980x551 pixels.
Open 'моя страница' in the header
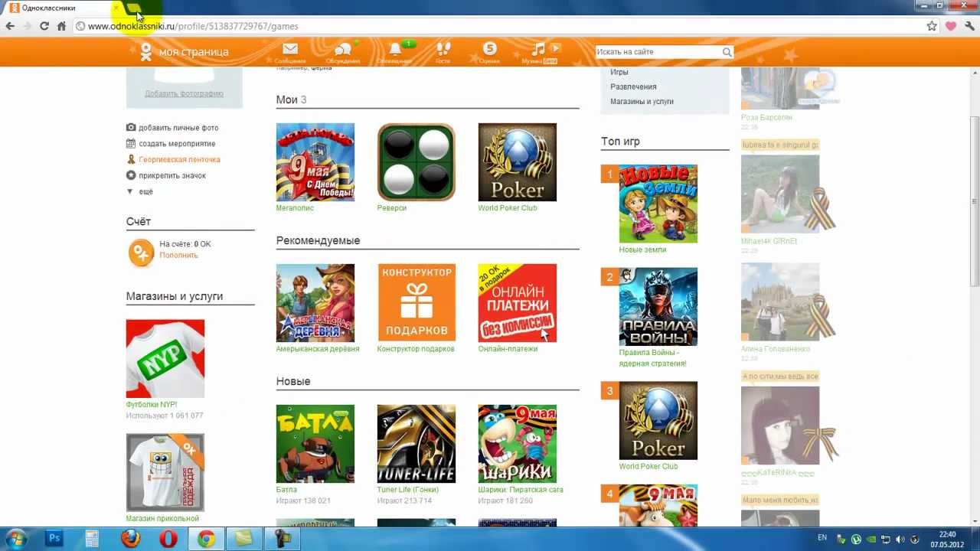(194, 52)
